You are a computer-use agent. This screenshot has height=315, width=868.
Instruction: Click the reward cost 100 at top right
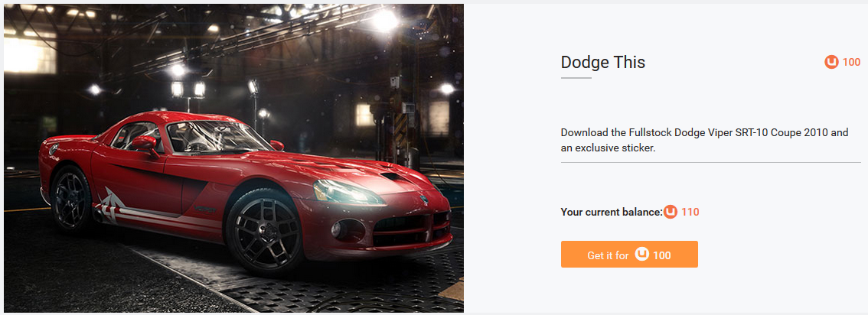[x=851, y=63]
